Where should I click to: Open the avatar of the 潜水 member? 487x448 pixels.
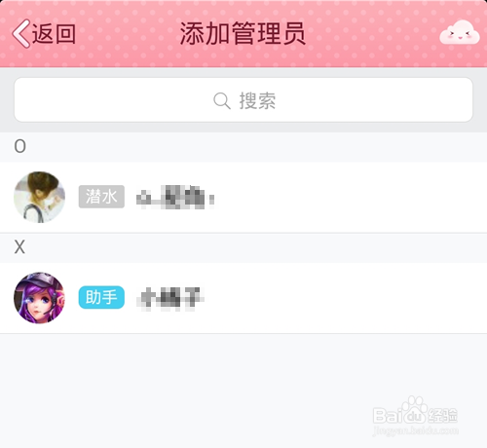click(39, 197)
